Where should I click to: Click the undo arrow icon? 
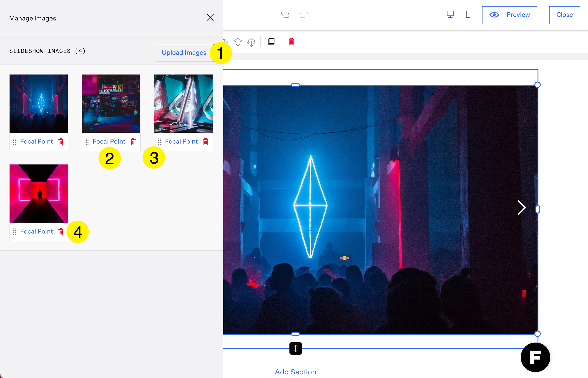pos(285,15)
